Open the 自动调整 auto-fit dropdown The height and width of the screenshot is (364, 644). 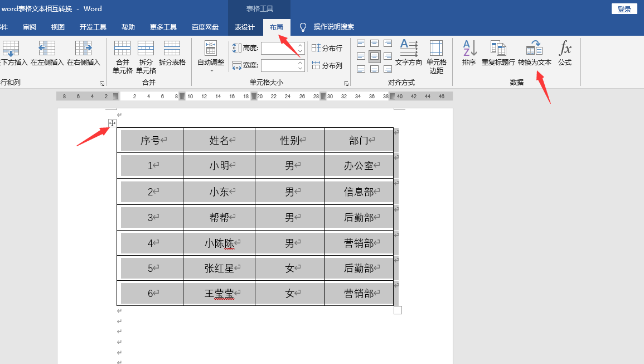pos(211,56)
